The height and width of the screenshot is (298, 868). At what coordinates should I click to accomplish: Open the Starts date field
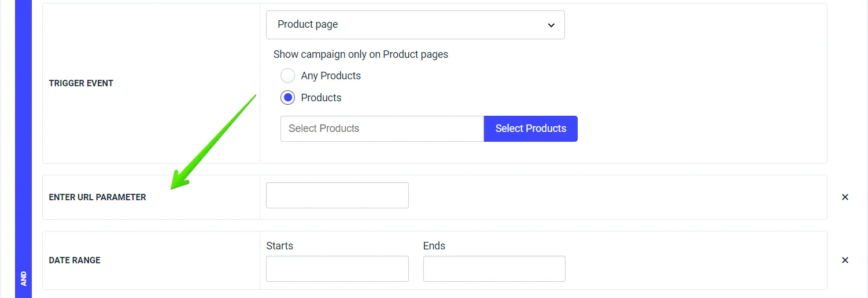pos(337,269)
